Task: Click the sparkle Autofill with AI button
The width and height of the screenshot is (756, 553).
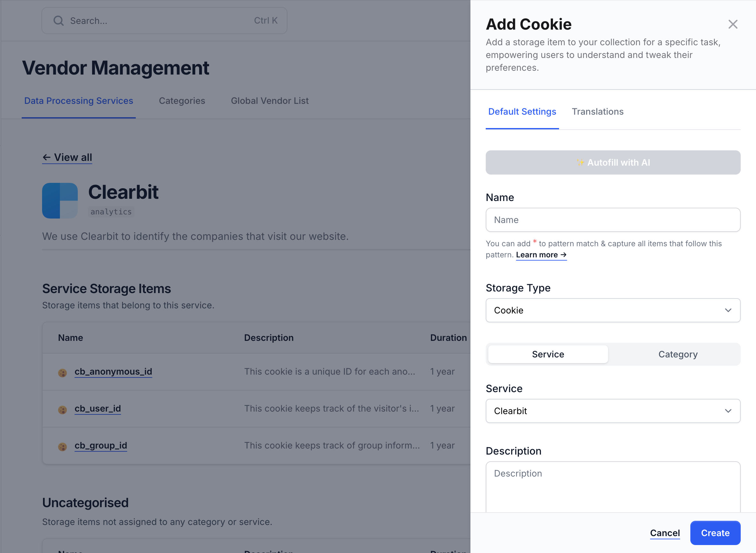Action: click(613, 162)
